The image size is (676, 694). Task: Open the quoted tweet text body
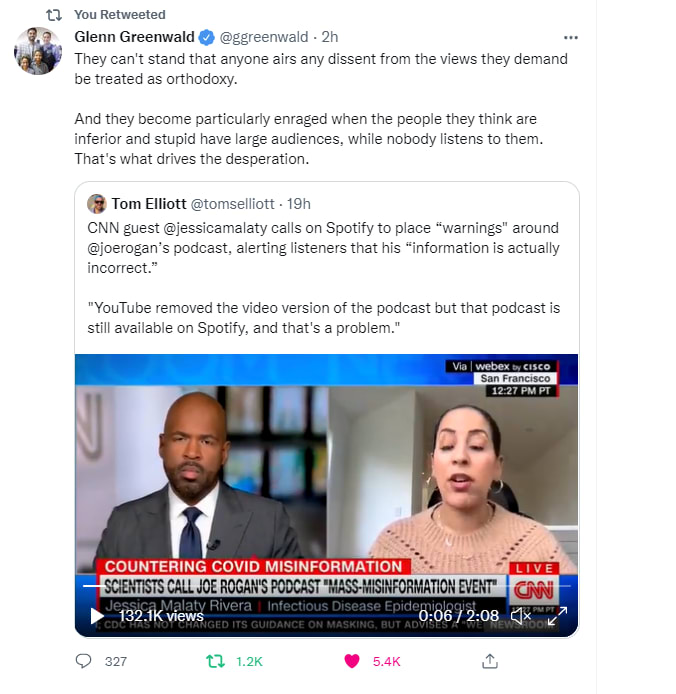click(324, 278)
